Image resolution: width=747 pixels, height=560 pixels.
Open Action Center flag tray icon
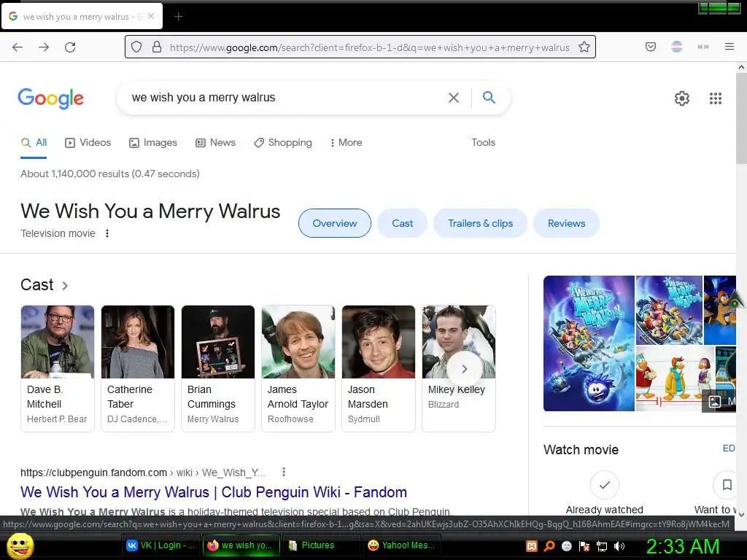pyautogui.click(x=584, y=546)
